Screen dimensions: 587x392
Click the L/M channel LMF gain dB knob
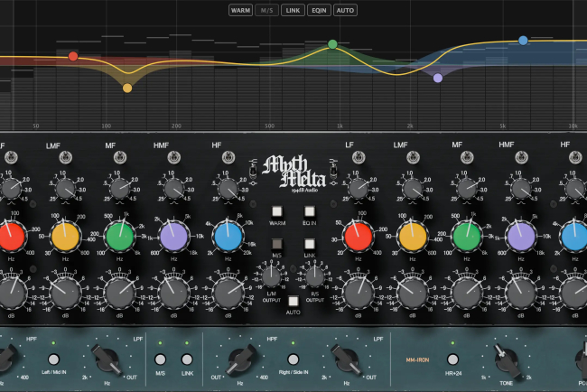(66, 294)
